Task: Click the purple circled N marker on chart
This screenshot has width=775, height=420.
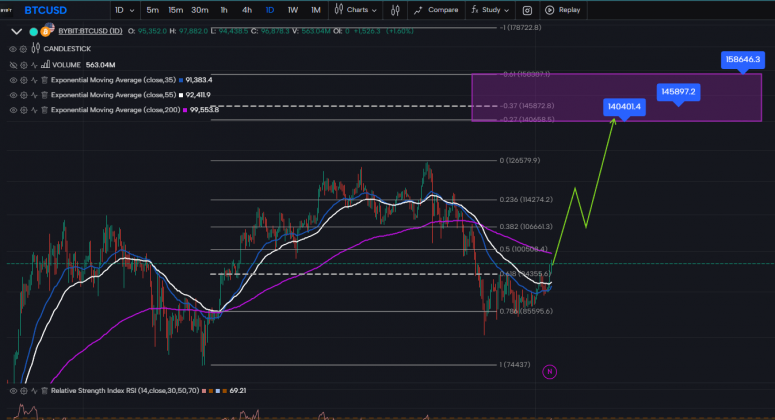Action: point(549,372)
